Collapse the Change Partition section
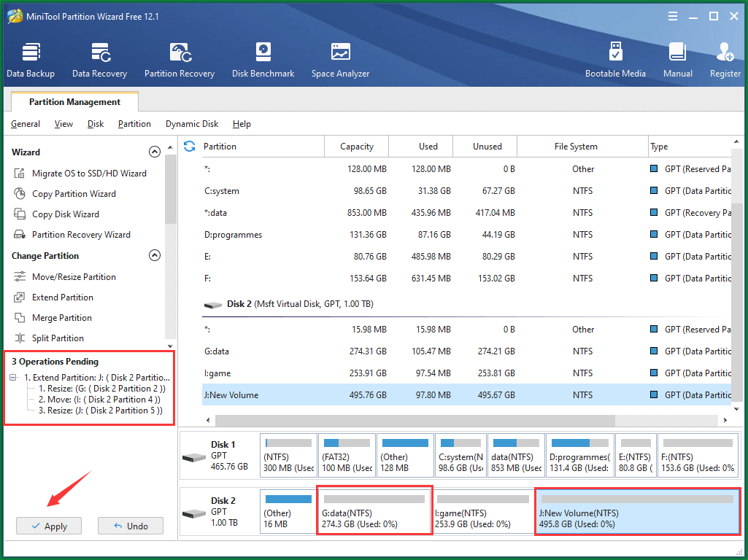The height and width of the screenshot is (560, 748). 155,255
